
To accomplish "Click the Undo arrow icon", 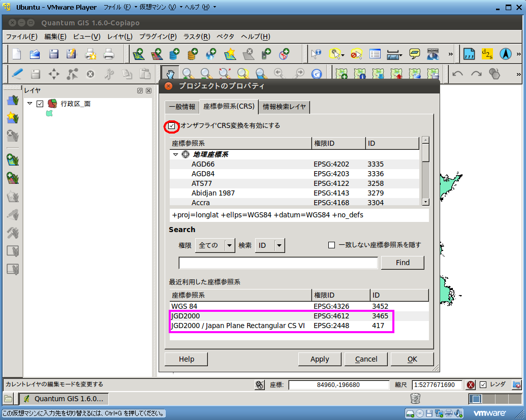I will [458, 74].
